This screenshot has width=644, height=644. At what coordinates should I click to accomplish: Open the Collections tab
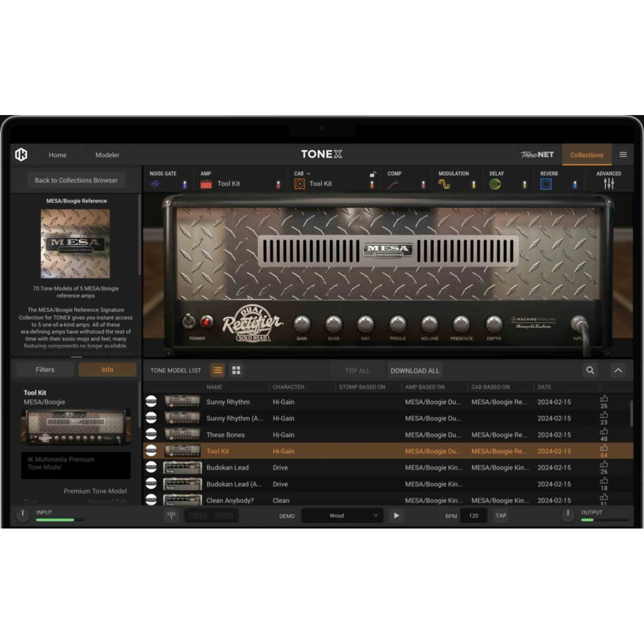point(586,155)
